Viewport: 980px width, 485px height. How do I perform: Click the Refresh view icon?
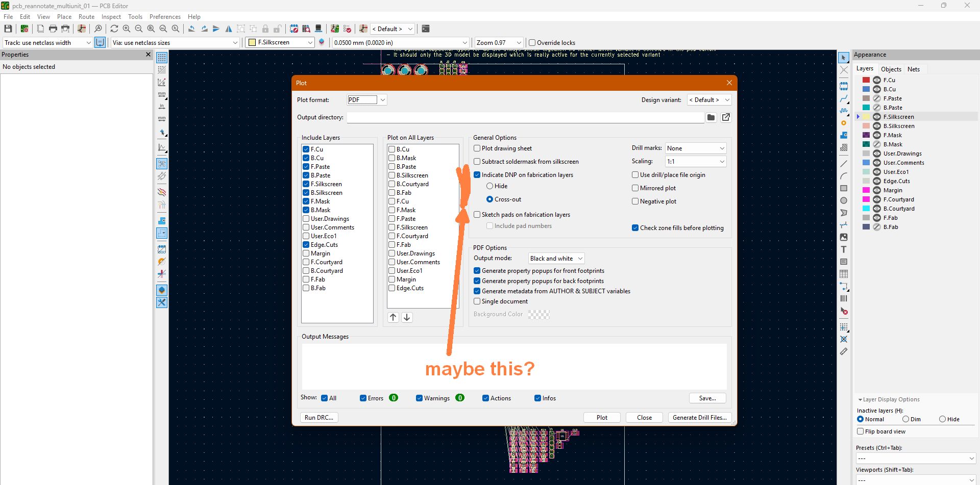coord(114,29)
